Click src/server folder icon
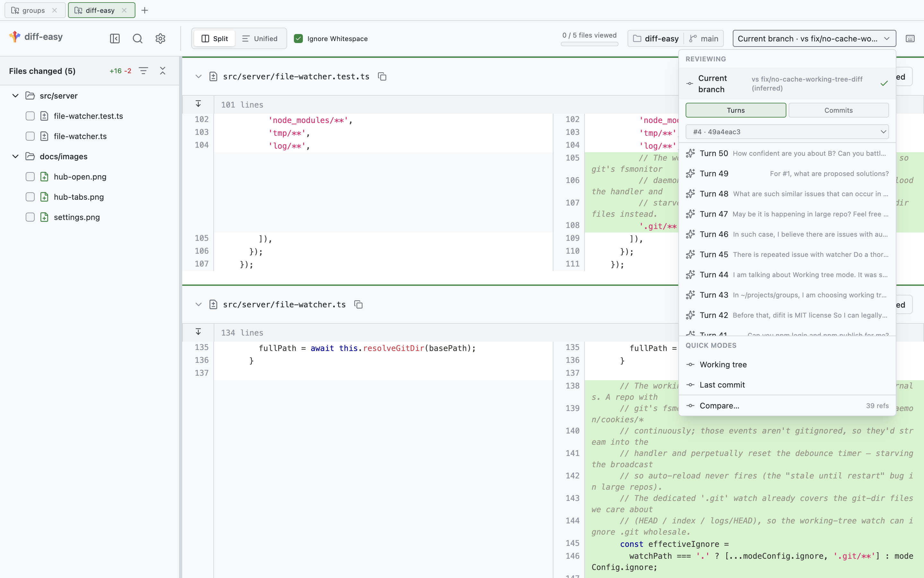 pos(30,96)
